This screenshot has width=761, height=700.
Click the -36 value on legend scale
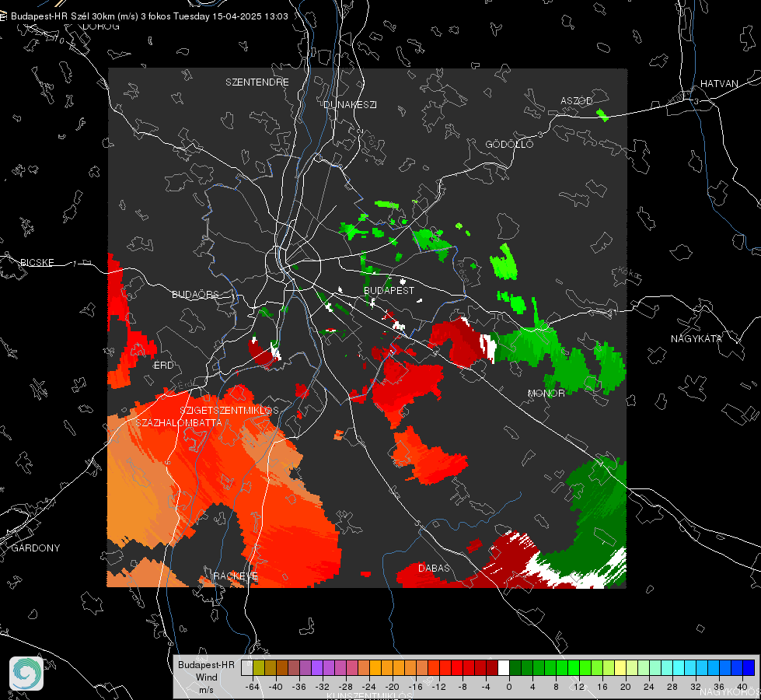[x=299, y=687]
